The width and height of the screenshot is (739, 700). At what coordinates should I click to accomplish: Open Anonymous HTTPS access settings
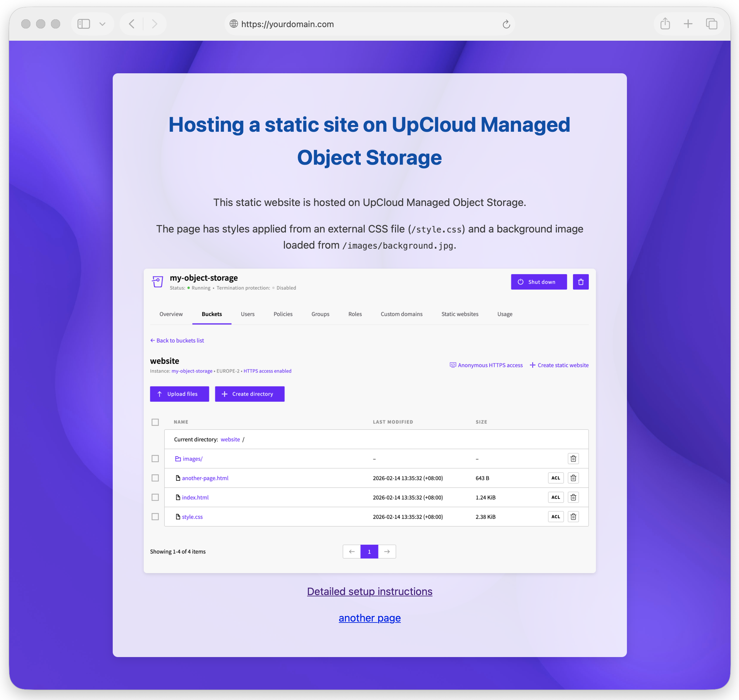point(486,365)
